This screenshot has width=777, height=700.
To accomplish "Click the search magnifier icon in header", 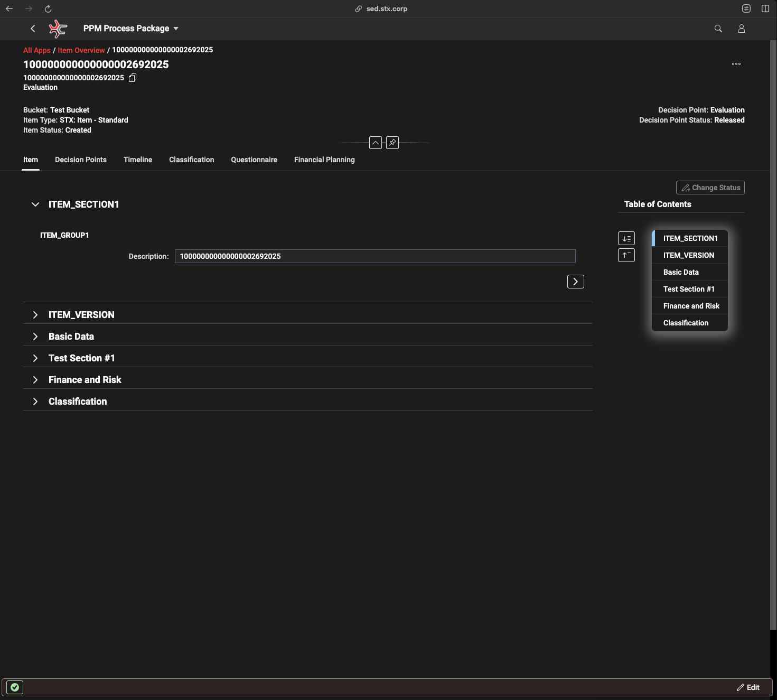I will (x=718, y=29).
